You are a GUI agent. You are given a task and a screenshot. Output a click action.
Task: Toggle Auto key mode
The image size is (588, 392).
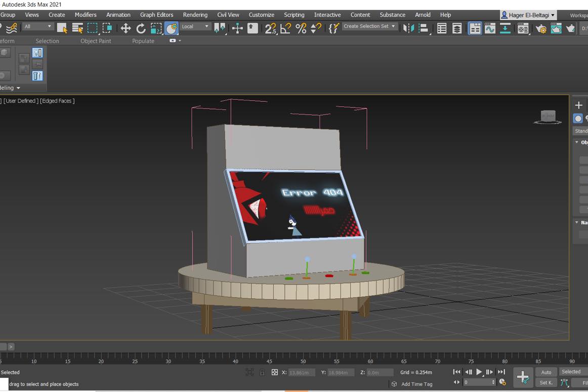click(x=546, y=372)
